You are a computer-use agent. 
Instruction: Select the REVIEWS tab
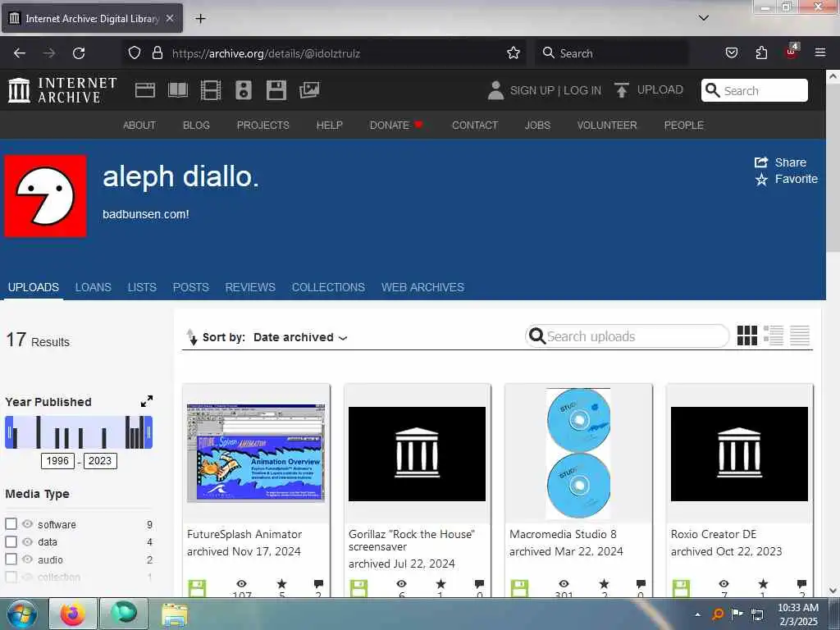(x=250, y=287)
